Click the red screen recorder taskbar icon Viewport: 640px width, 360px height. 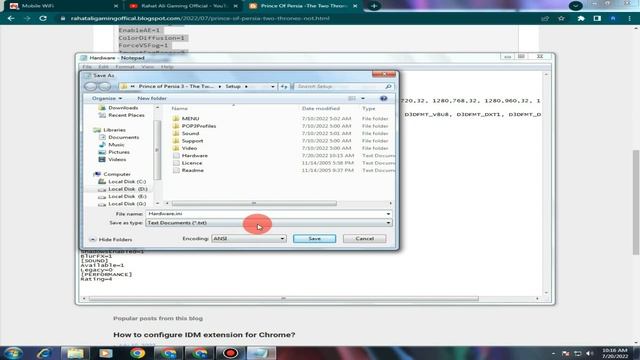click(230, 353)
